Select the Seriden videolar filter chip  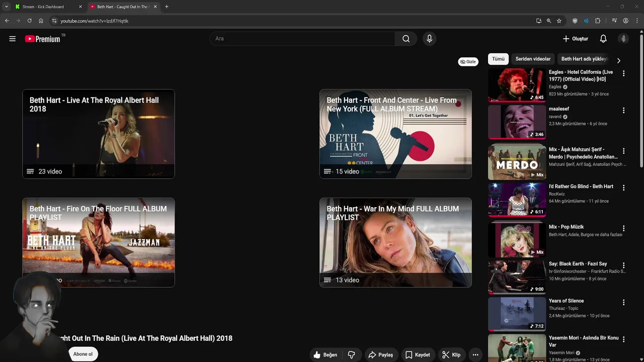click(x=533, y=59)
